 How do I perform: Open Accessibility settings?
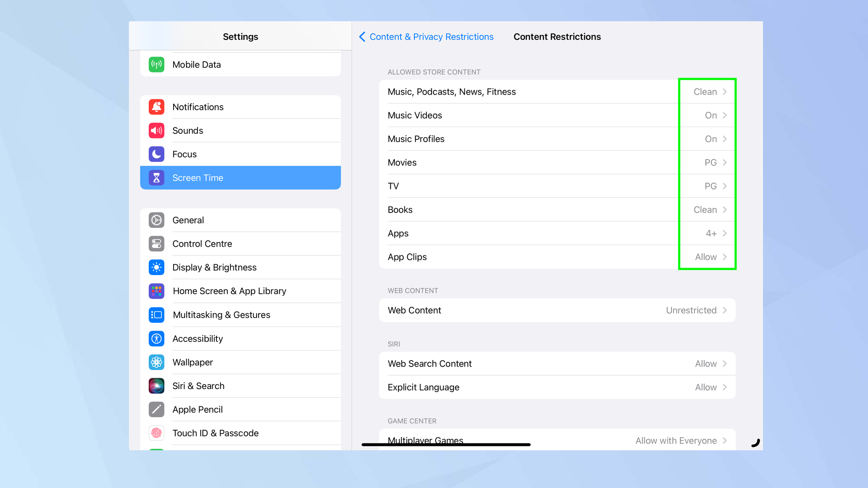(x=197, y=338)
